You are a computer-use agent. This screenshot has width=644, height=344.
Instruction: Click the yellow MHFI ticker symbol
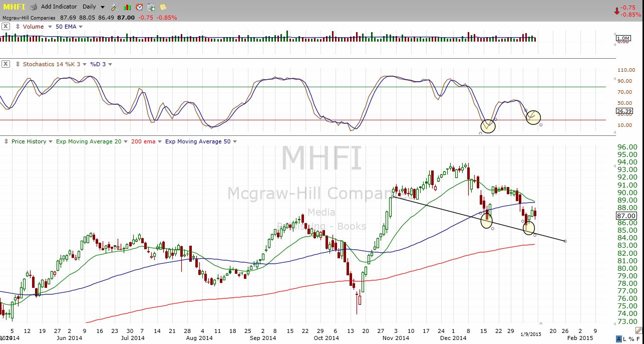[x=14, y=7]
